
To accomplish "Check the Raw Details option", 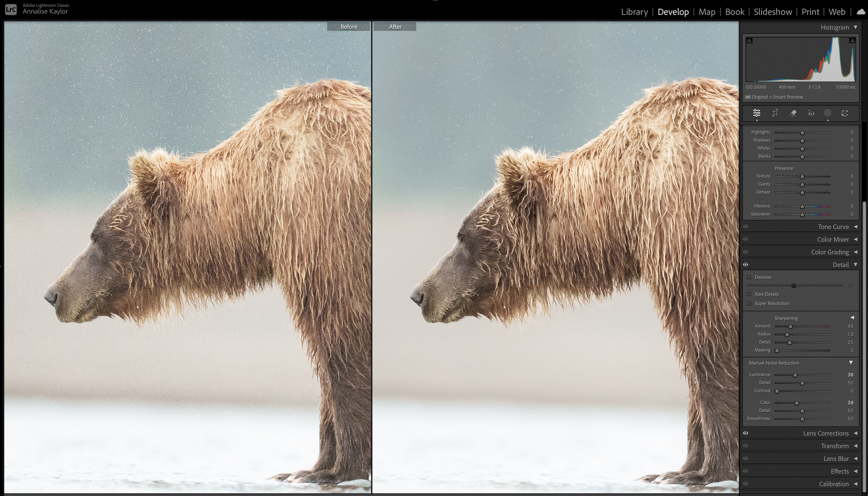I will [749, 294].
